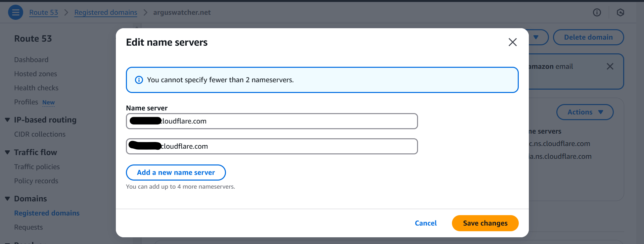Cancel the name server edit
Screen dimensions: 644x244
pyautogui.click(x=426, y=223)
